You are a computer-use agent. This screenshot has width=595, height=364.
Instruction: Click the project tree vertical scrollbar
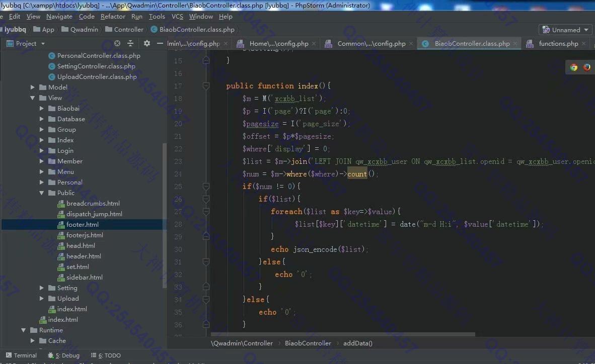[164, 215]
